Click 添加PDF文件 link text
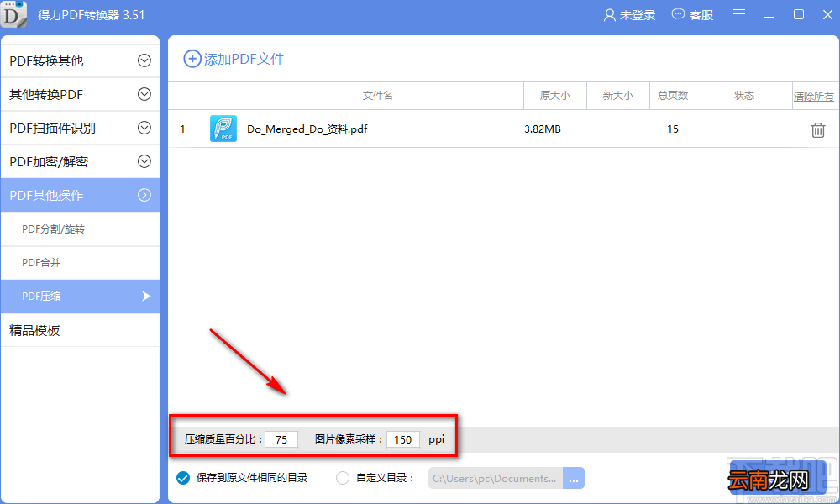This screenshot has width=840, height=504. tap(244, 59)
